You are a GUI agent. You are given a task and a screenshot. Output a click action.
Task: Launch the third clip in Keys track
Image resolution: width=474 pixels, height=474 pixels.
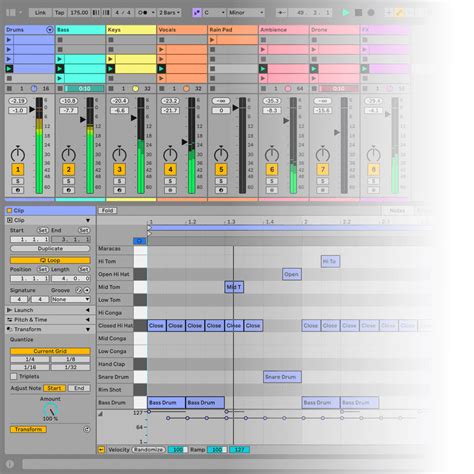pyautogui.click(x=110, y=59)
